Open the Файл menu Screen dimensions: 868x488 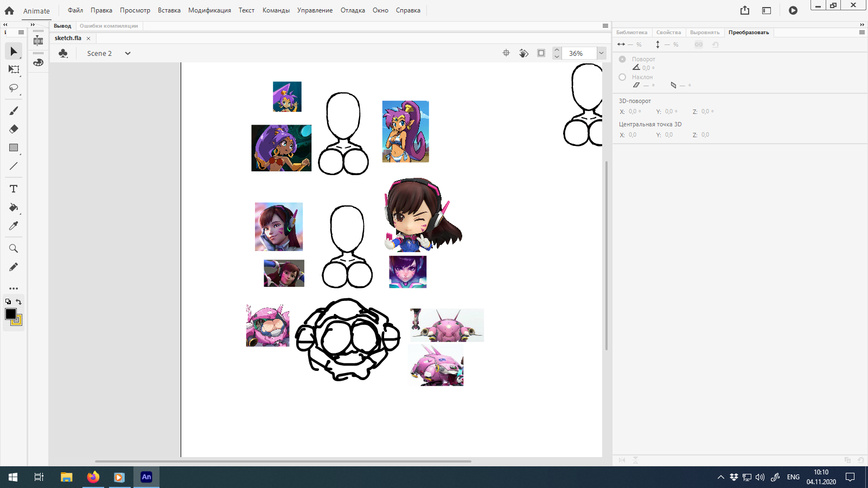(75, 10)
